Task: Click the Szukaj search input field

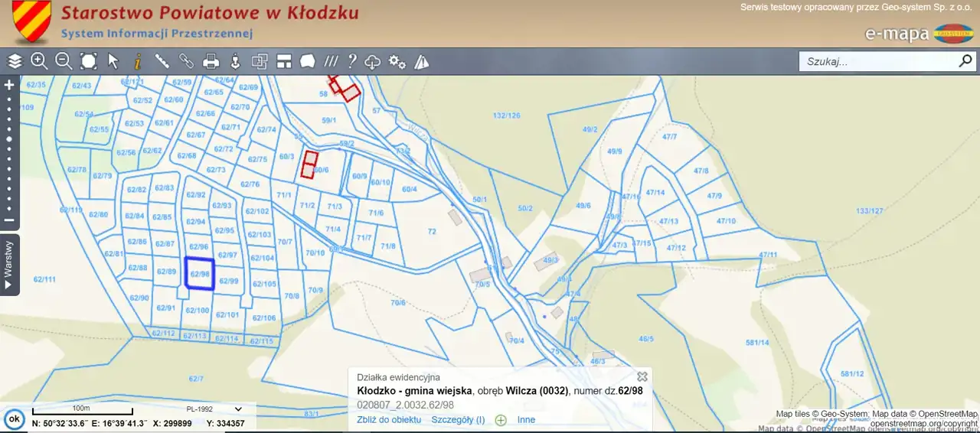Action: coord(877,61)
